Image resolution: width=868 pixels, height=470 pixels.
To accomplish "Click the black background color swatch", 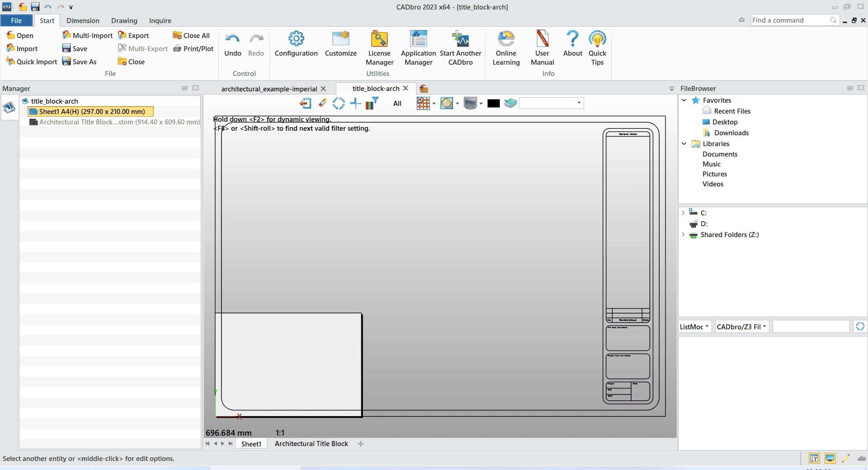I will [494, 104].
